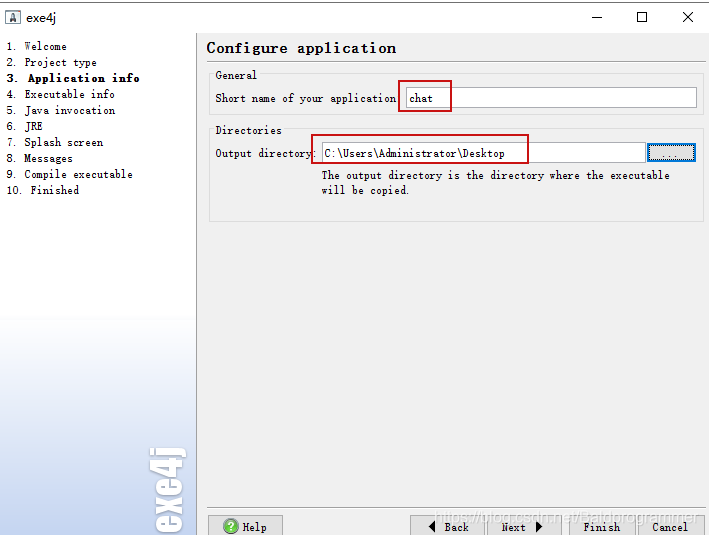Viewport: 709px width, 536px height.
Task: Click the Output directory label
Action: coord(265,153)
